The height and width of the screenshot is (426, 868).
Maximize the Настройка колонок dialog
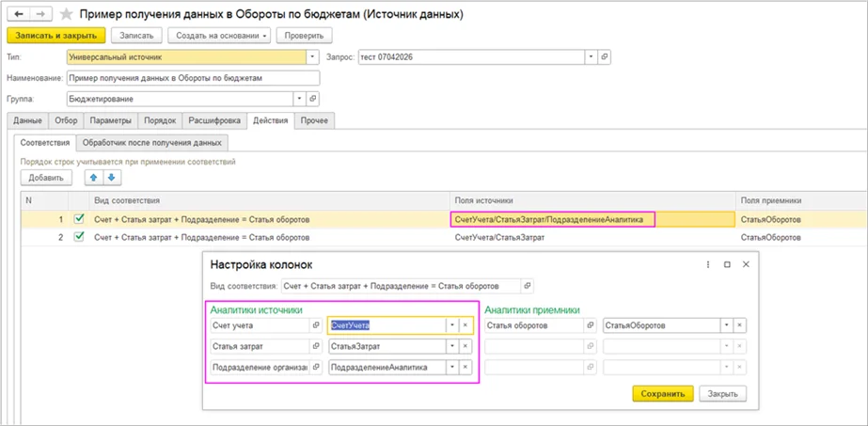pos(727,264)
